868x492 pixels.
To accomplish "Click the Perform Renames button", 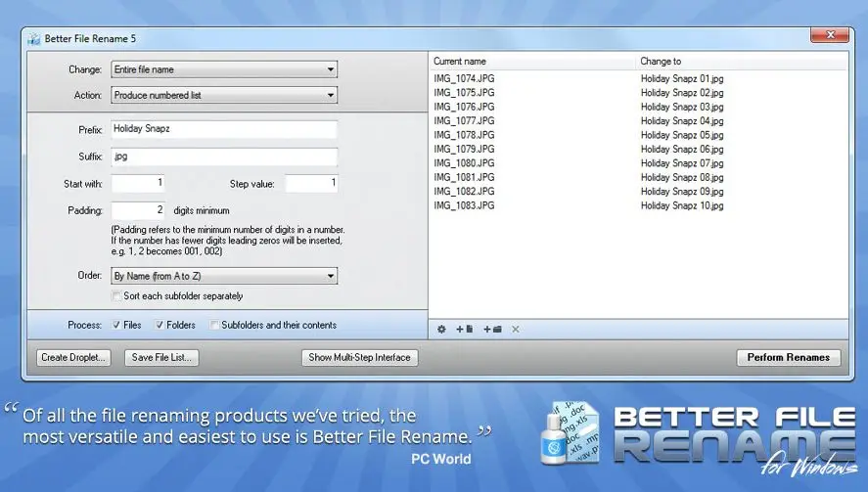I will pyautogui.click(x=789, y=358).
